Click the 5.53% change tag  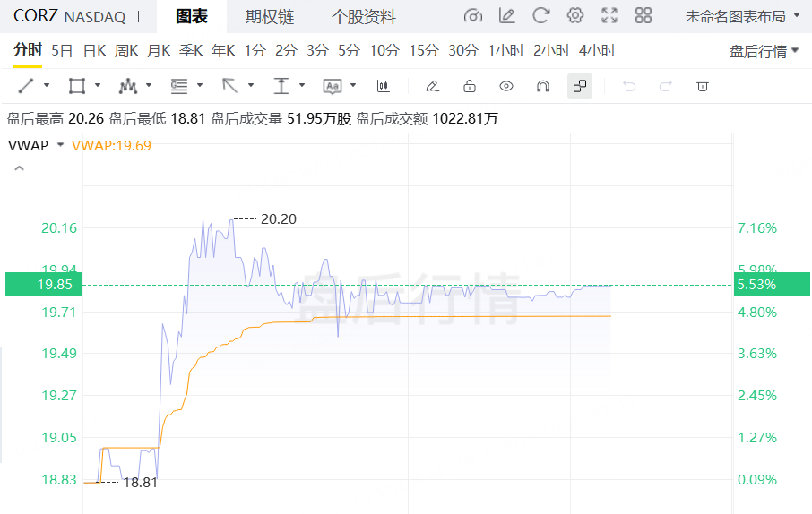772,284
